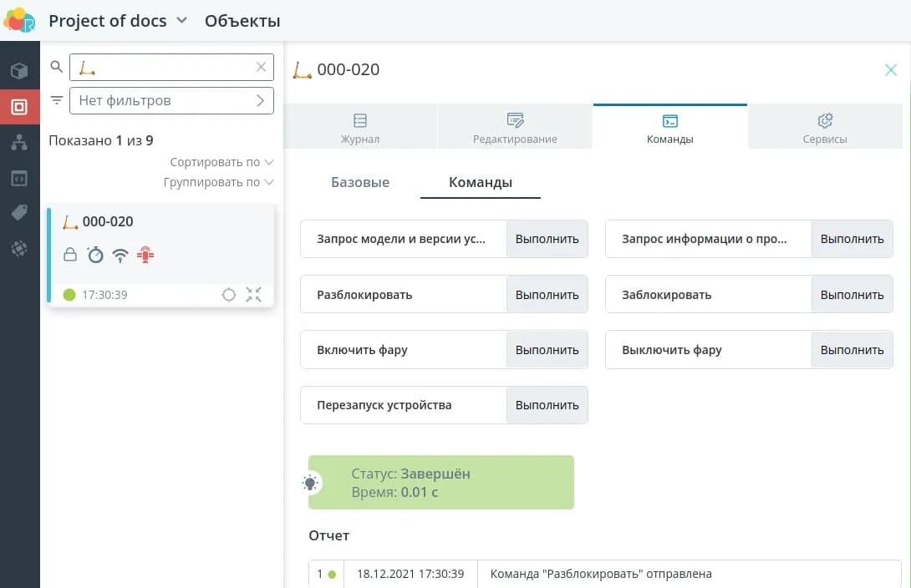Click the padlock status icon on 000-020

coord(70,255)
